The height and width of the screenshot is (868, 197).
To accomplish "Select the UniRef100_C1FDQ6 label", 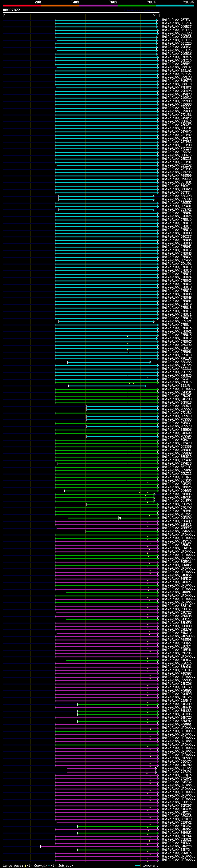I will click(x=177, y=494).
